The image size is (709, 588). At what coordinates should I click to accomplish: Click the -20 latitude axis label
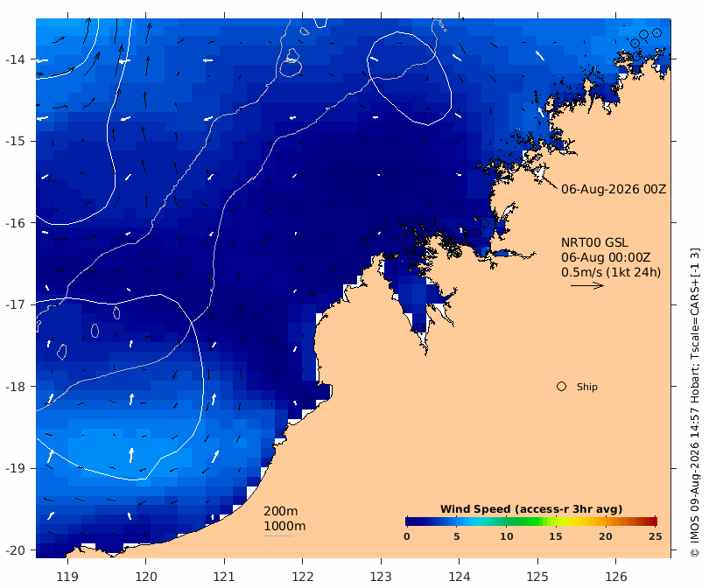coord(15,550)
